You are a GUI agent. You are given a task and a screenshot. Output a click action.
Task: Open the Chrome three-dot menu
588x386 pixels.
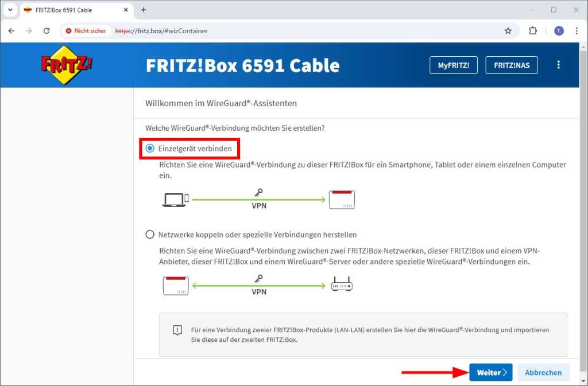tap(577, 31)
